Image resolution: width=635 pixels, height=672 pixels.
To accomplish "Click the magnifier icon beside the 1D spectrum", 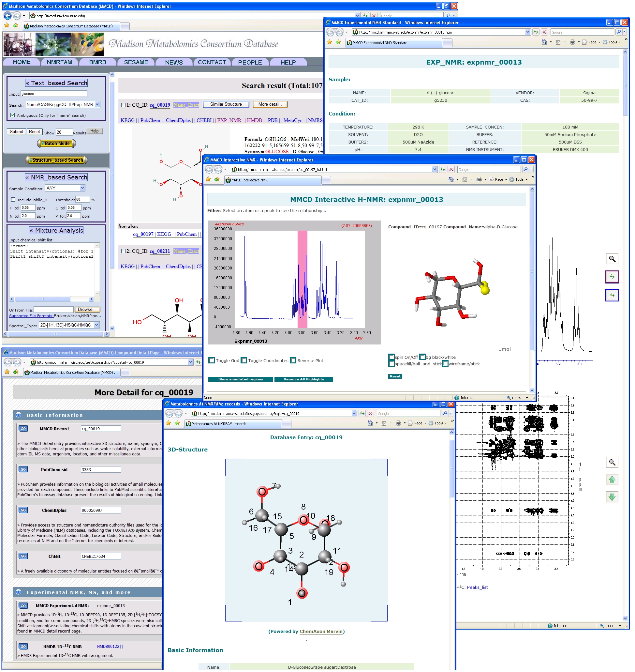I will point(612,259).
